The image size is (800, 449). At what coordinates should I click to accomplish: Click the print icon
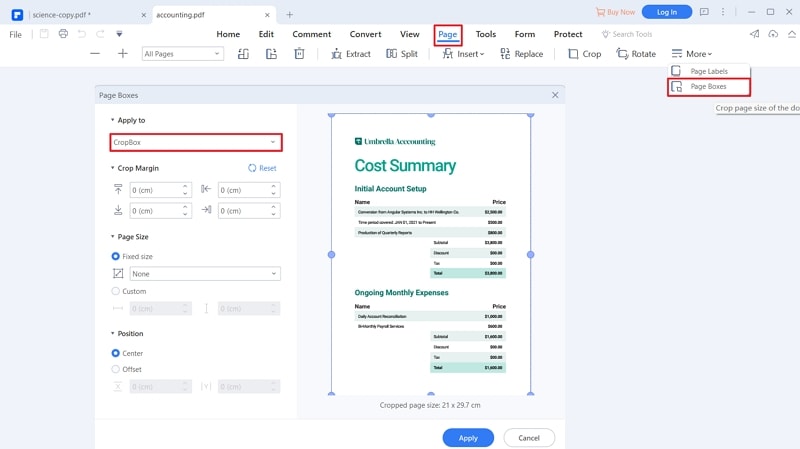(x=63, y=34)
